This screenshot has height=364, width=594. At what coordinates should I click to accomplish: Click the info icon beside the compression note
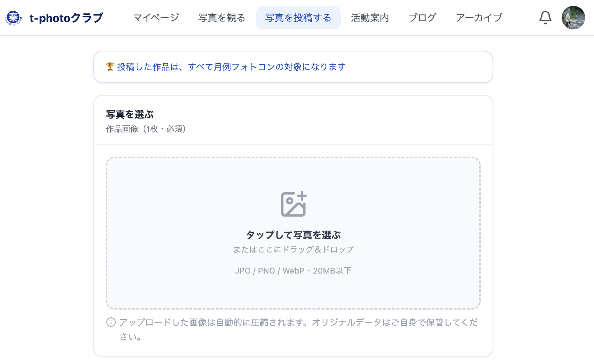(x=111, y=322)
